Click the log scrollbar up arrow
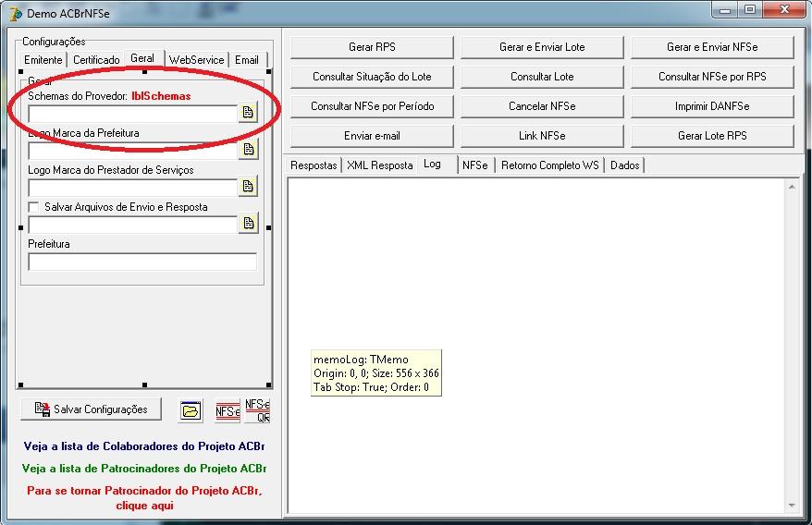812x525 pixels. tap(792, 187)
